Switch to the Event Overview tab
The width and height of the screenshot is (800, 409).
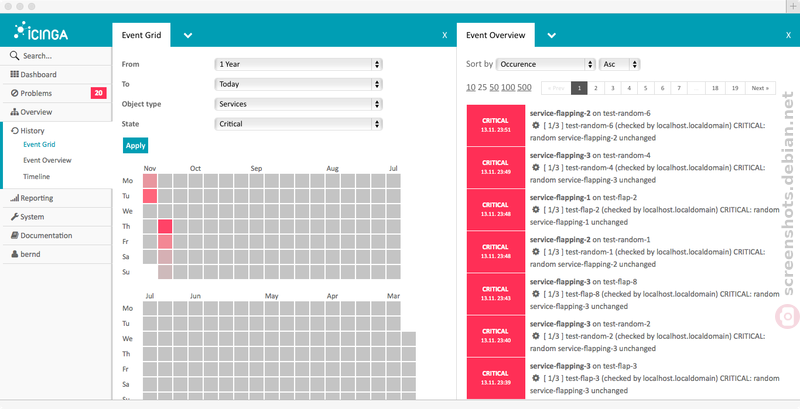495,35
